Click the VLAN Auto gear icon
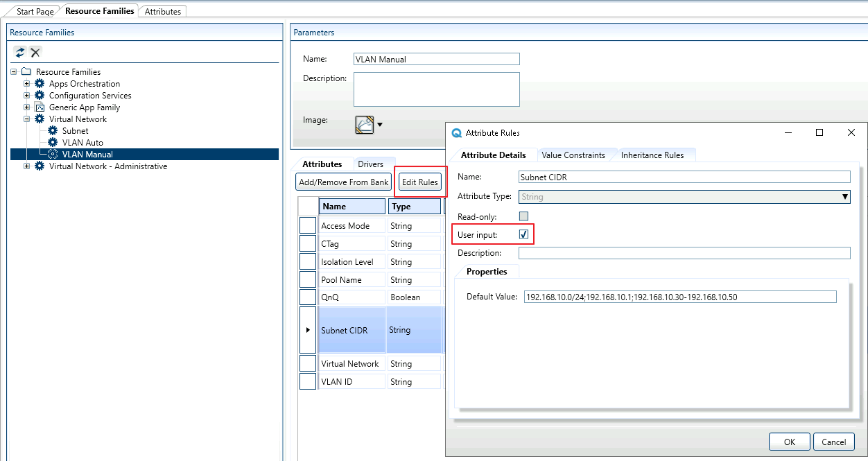The height and width of the screenshot is (461, 868). point(53,143)
